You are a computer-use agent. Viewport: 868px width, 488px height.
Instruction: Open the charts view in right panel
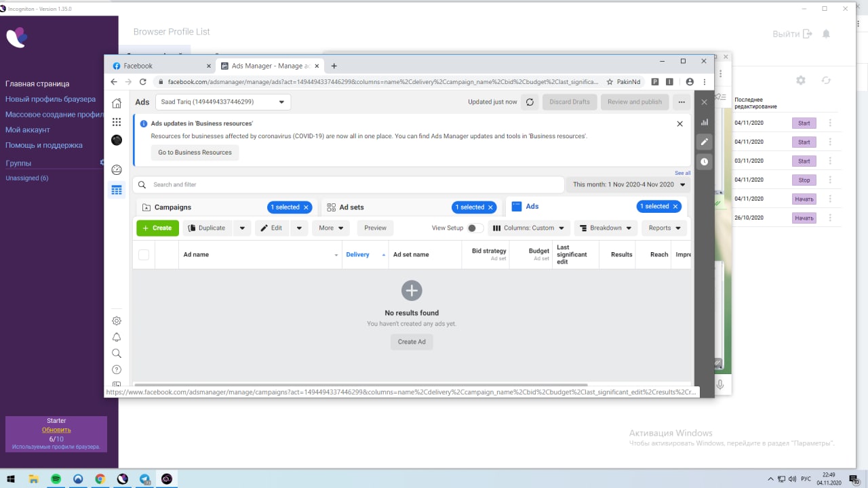[x=704, y=122]
